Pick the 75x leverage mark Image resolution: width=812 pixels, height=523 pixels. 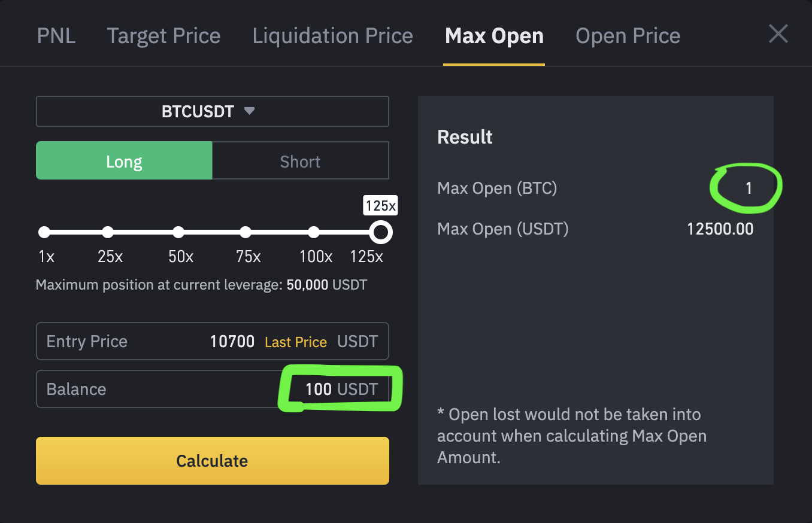point(246,232)
